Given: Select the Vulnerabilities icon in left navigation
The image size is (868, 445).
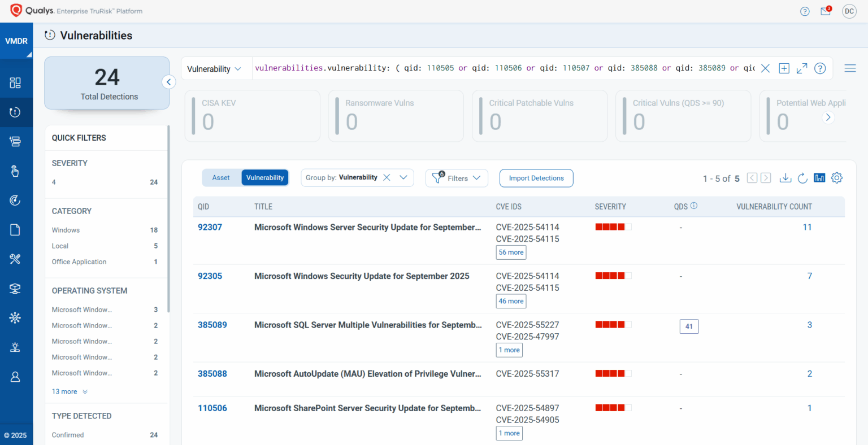Looking at the screenshot, I should [x=16, y=112].
